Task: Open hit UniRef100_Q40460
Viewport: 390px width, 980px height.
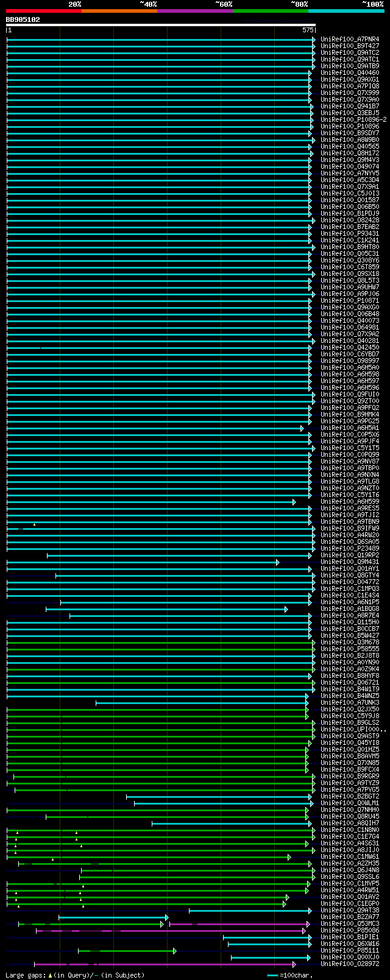Action: click(x=350, y=73)
